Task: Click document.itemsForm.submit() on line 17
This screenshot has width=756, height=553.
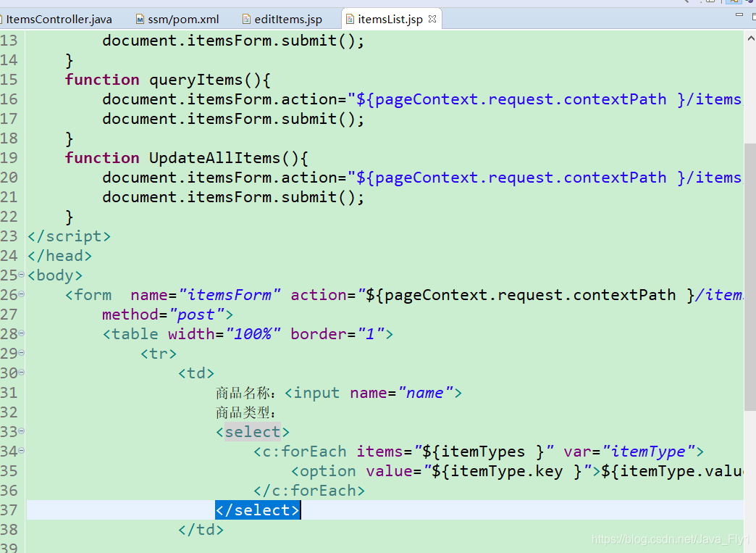Action: point(233,119)
